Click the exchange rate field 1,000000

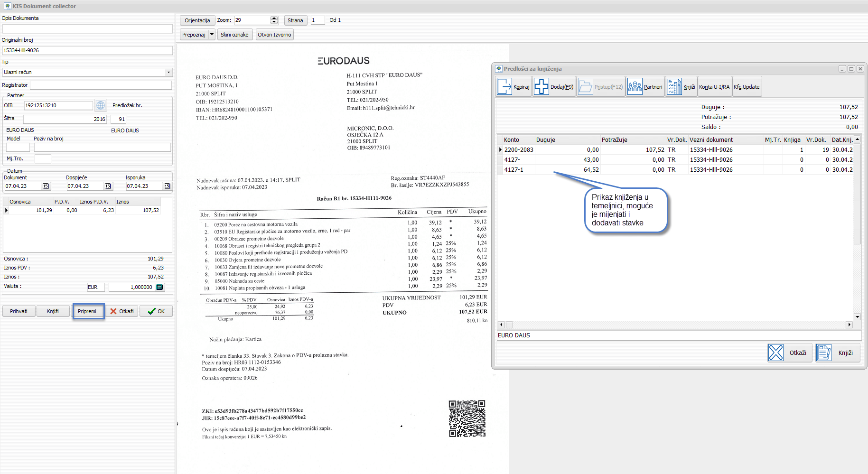pyautogui.click(x=131, y=287)
